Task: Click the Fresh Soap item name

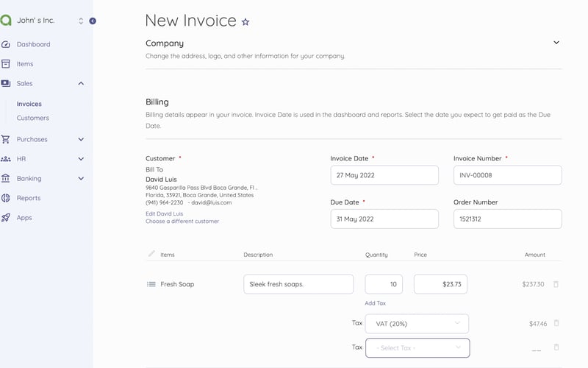Action: point(177,284)
